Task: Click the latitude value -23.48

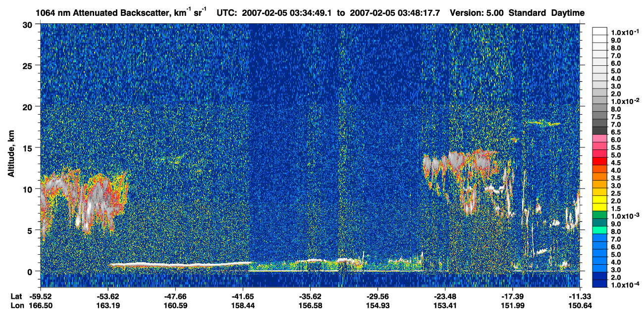Action: (445, 296)
